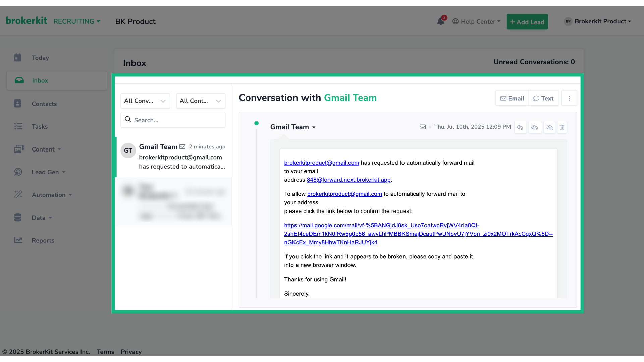Reply to the Gmail Team message
Viewport: 644px width, 362px height.
point(520,127)
